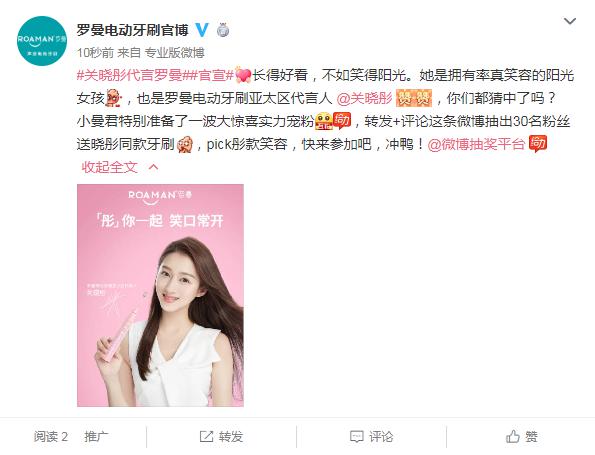This screenshot has width=595, height=455.
Task: Open the 罗曼电动牙刷官博 profile name
Action: pyautogui.click(x=132, y=30)
